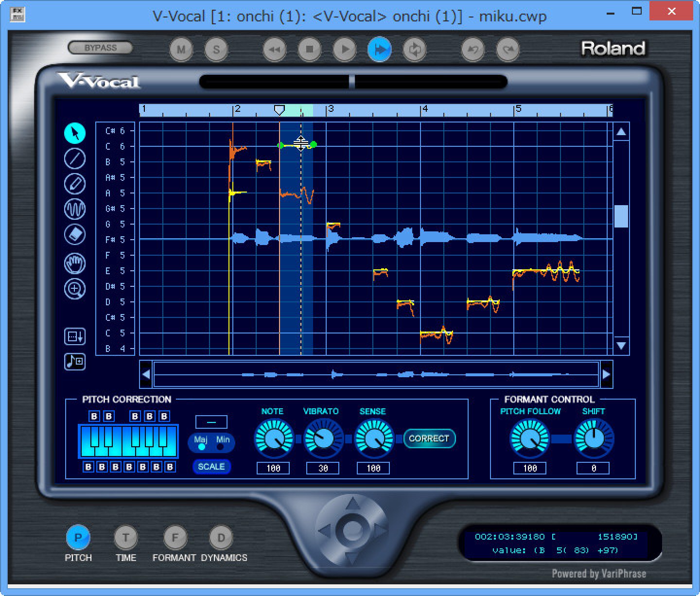The image size is (700, 596).
Task: Toggle the Loop playback button
Action: 415,50
